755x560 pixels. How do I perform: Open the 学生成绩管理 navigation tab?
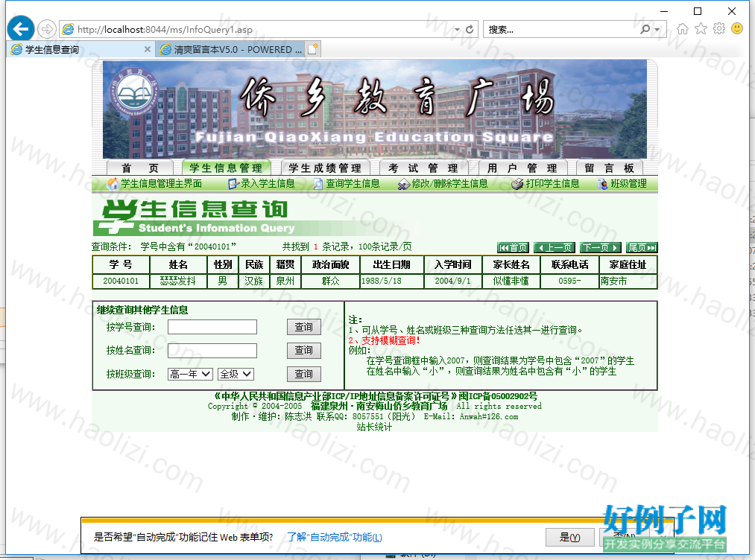(x=325, y=168)
